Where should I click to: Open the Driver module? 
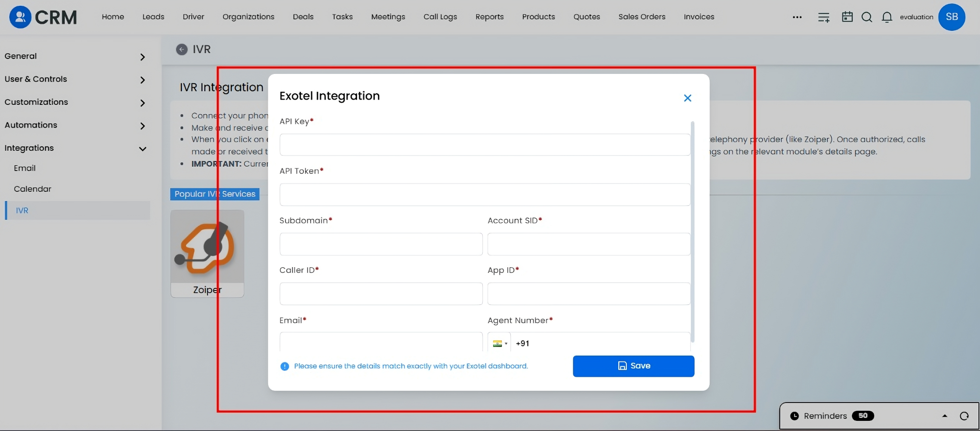tap(193, 17)
